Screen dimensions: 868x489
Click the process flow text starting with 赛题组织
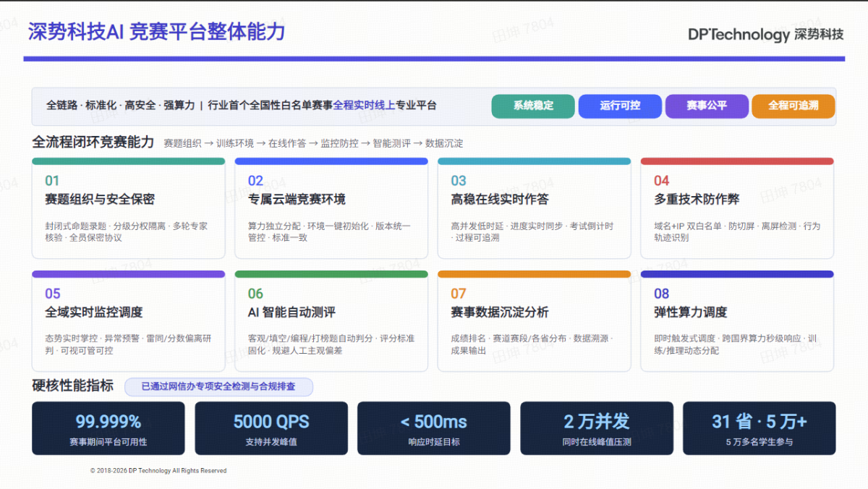(x=313, y=143)
